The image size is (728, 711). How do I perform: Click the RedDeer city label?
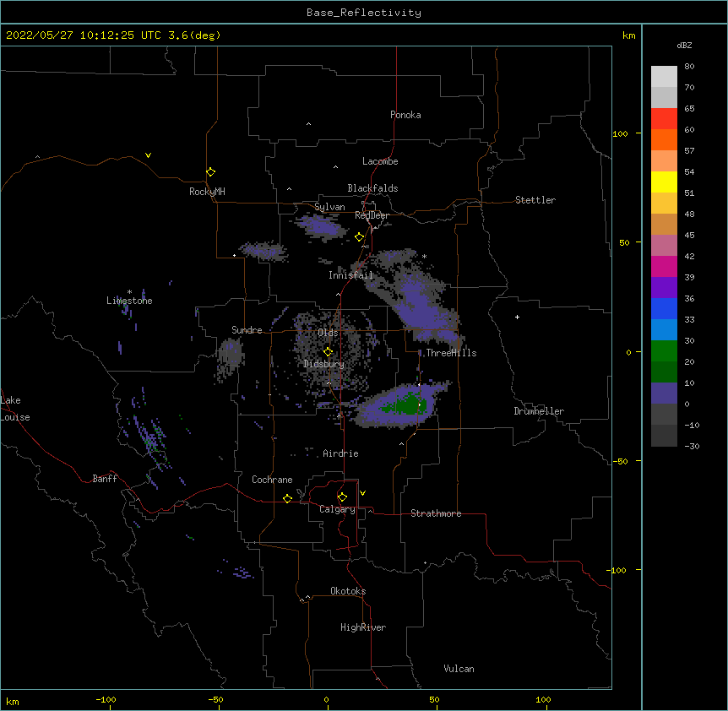[372, 215]
